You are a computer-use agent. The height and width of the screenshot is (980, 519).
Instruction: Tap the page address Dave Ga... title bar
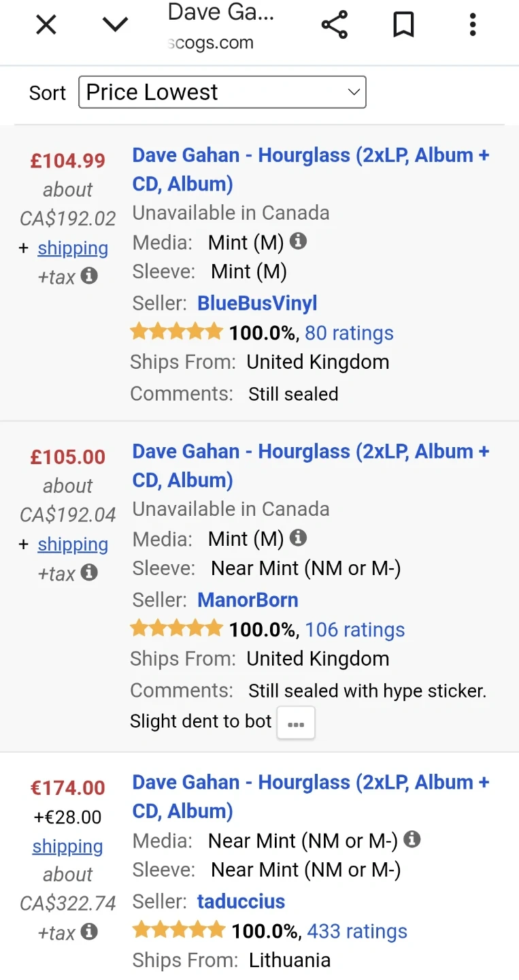pyautogui.click(x=221, y=26)
